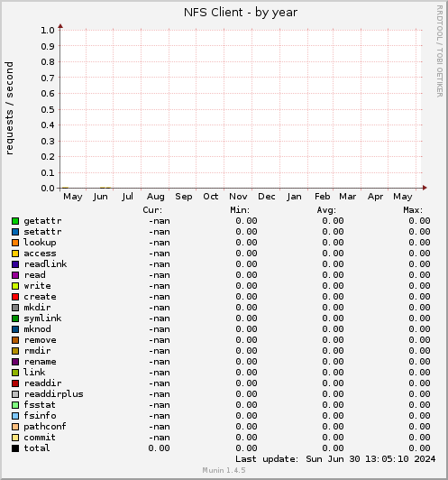Select the Cur: column header

pyautogui.click(x=152, y=210)
